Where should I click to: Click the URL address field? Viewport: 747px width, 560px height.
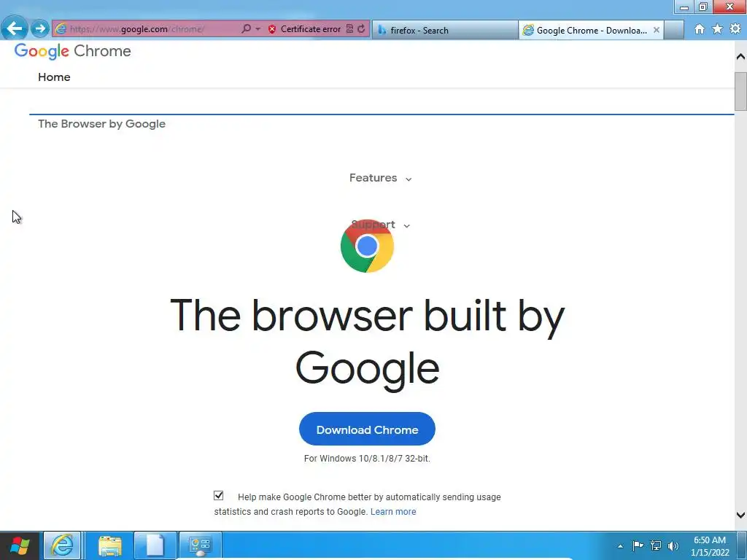[x=155, y=29]
